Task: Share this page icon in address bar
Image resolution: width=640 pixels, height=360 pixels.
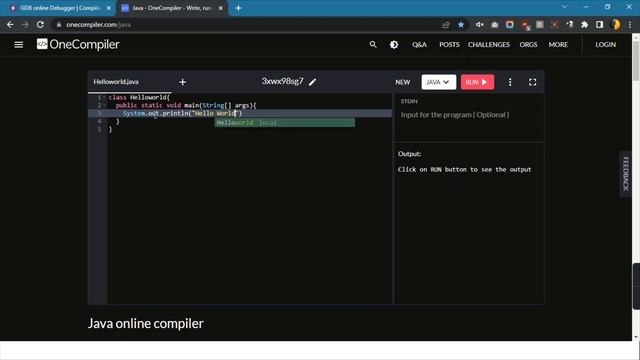Action: coord(446,25)
